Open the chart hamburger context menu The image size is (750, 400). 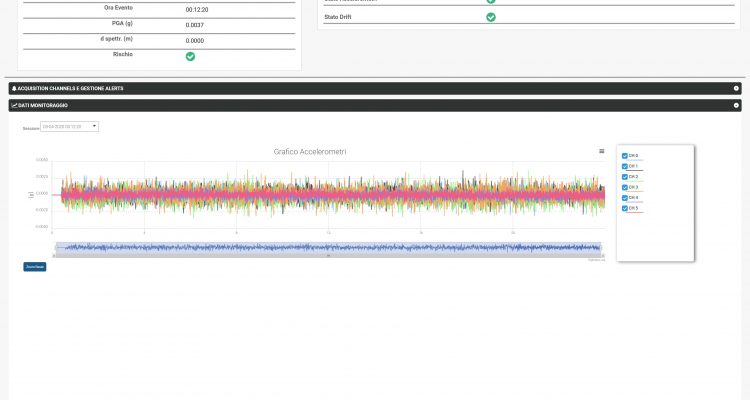(602, 151)
